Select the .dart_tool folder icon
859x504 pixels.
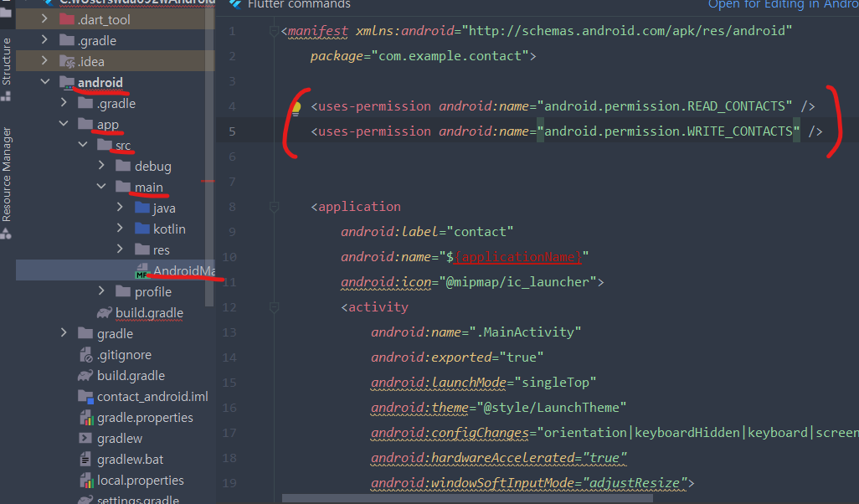tap(67, 19)
